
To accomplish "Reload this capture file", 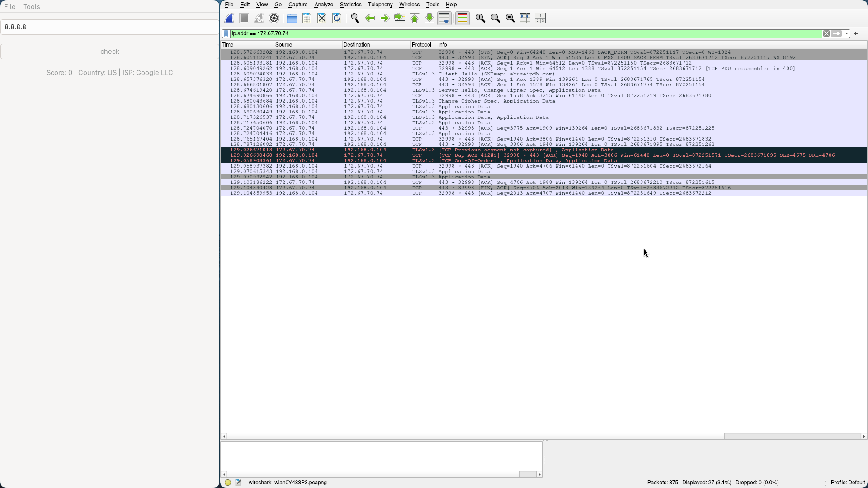I will 337,19.
